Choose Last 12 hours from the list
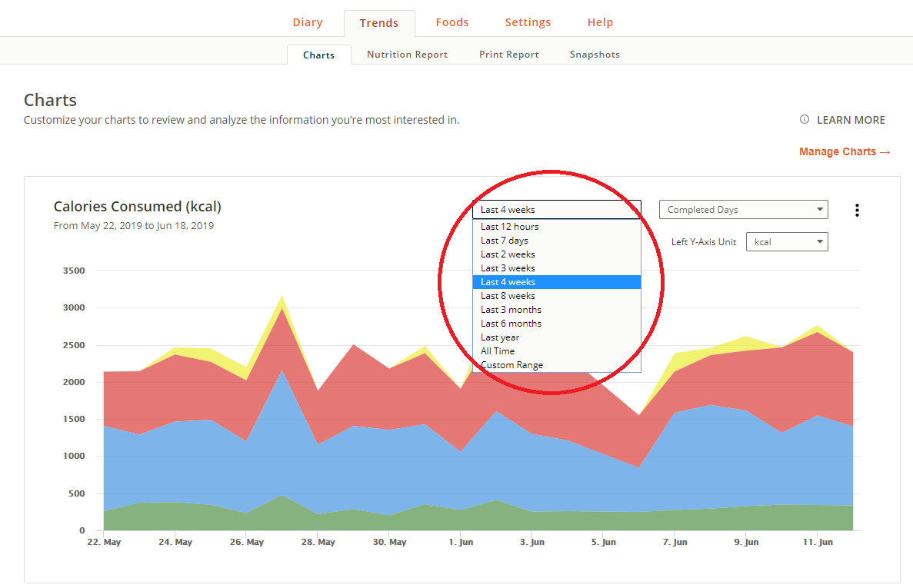This screenshot has height=588, width=913. click(557, 226)
